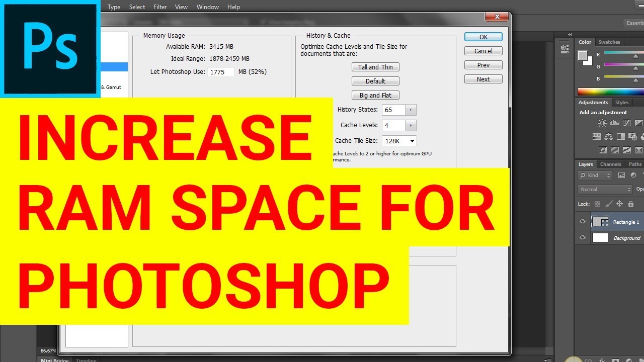The width and height of the screenshot is (644, 362).
Task: Switch to the Swatches tab
Action: (x=609, y=42)
